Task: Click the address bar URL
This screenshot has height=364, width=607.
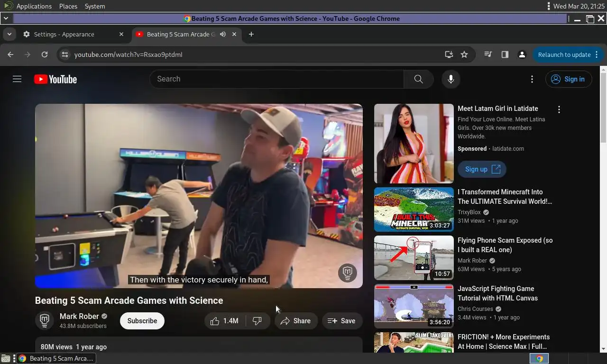Action: 128,55
